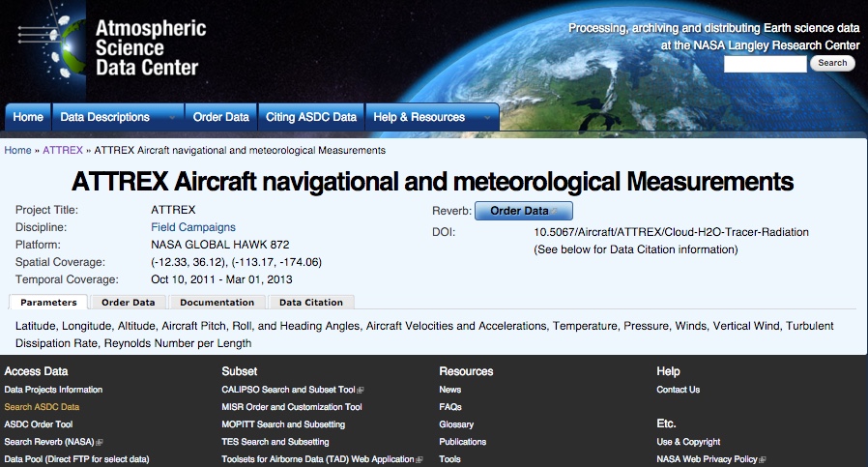Click the page title ATTREX Aircraft navigational heading

pyautogui.click(x=433, y=181)
